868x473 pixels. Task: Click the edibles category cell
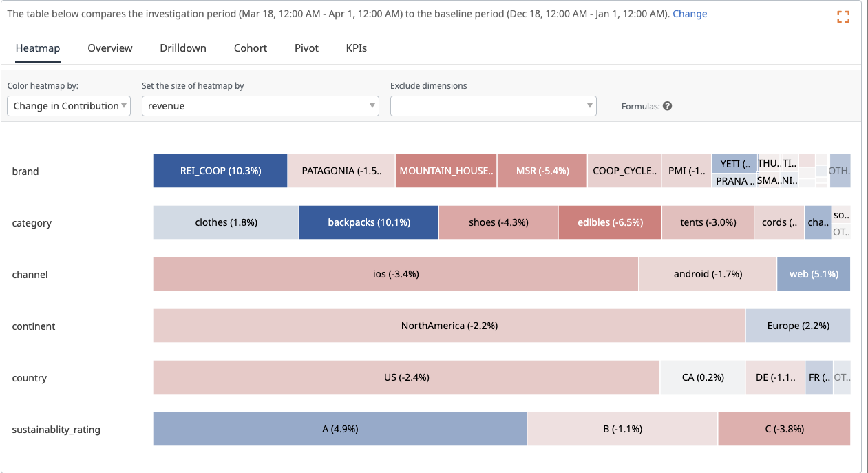[610, 222]
